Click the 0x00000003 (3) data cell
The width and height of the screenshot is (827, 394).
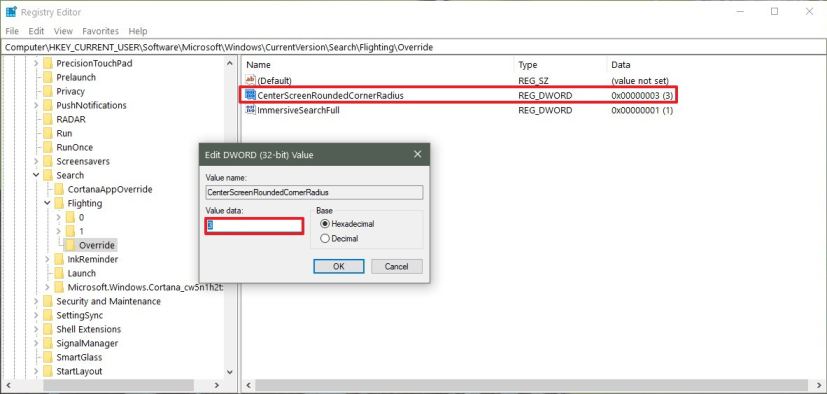point(642,95)
